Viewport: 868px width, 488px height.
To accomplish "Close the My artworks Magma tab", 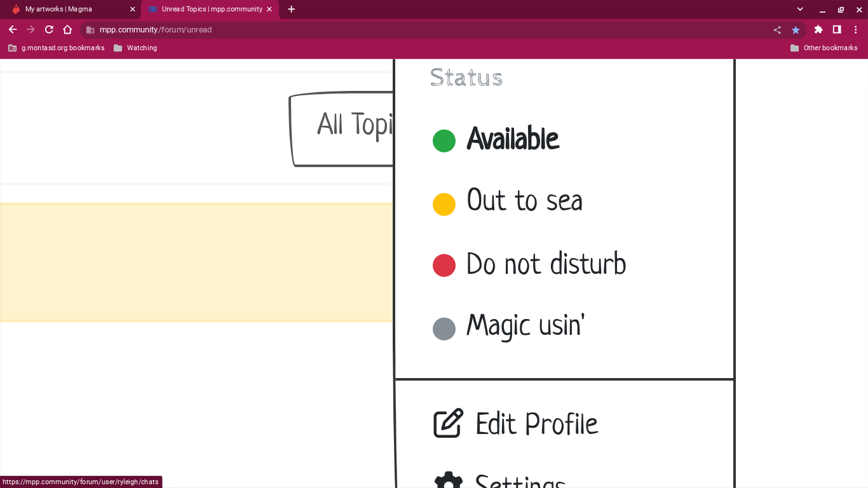I will [132, 10].
